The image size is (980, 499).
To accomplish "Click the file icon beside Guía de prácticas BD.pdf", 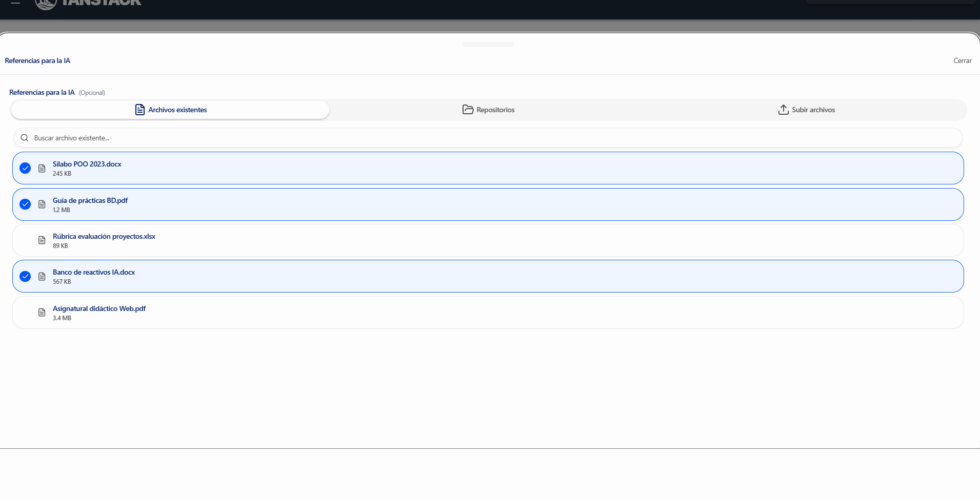I will coord(42,204).
